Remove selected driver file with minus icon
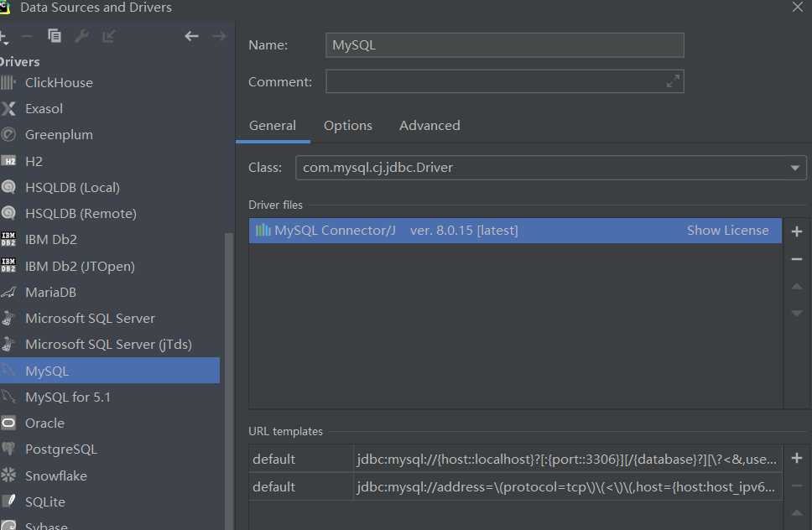 click(x=796, y=259)
